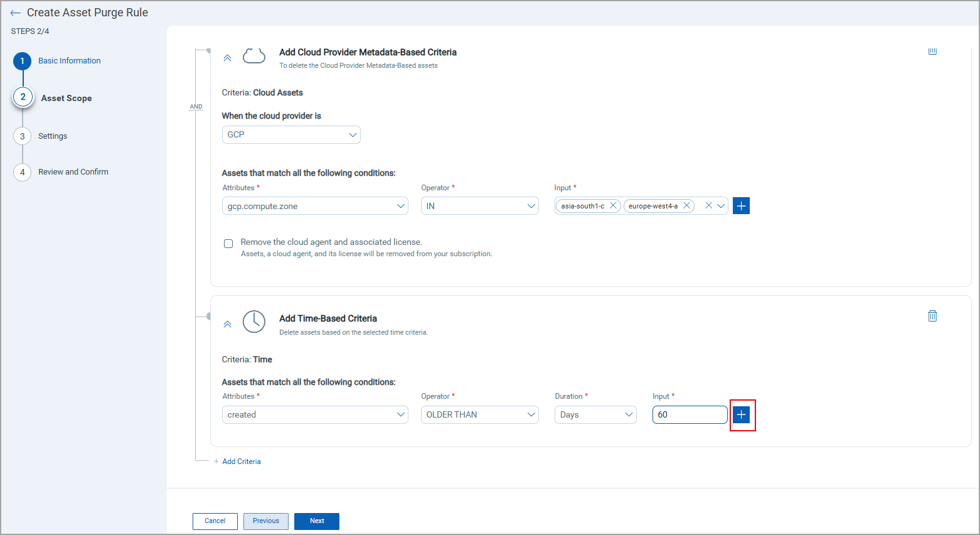Viewport: 980px width, 535px height.
Task: Add another condition in cloud criteria row
Action: pos(741,205)
